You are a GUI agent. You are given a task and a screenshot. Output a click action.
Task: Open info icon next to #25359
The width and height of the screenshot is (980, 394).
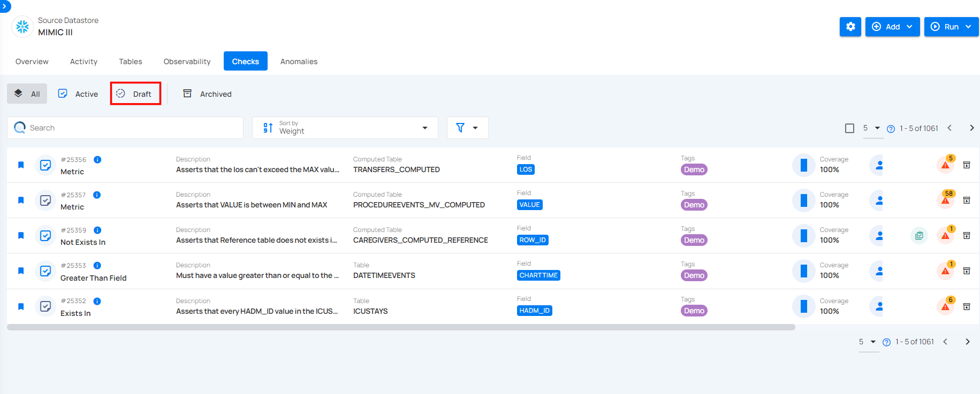[97, 230]
